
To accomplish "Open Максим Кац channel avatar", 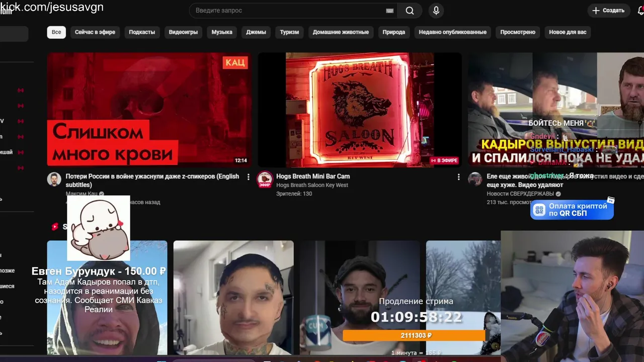I will coord(54,179).
